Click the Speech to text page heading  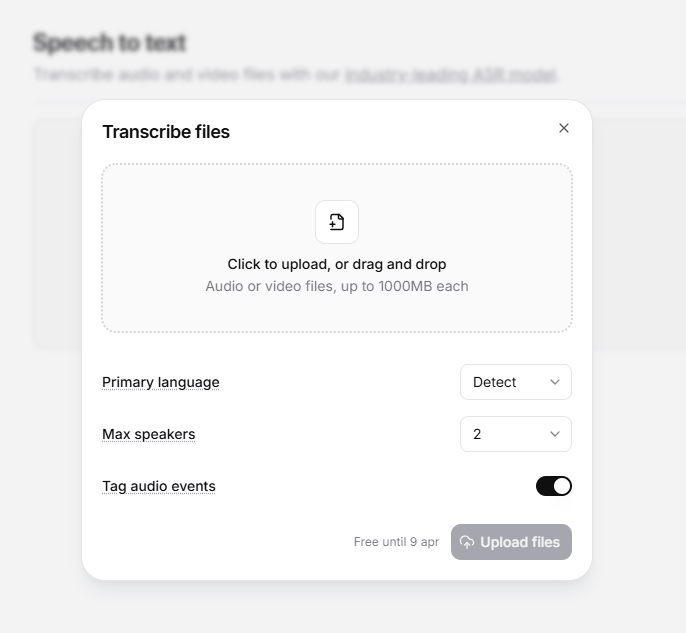(110, 43)
